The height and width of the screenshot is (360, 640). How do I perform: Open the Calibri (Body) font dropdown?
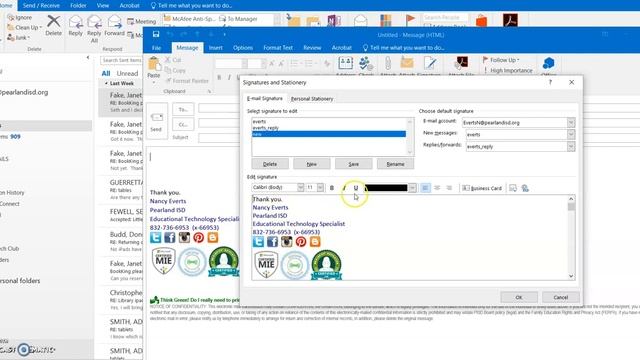(300, 187)
